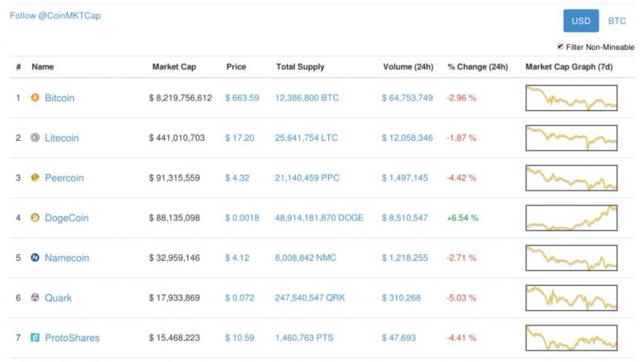Click ProtoShares market cap $ 15,468,223
The height and width of the screenshot is (362, 644).
174,337
